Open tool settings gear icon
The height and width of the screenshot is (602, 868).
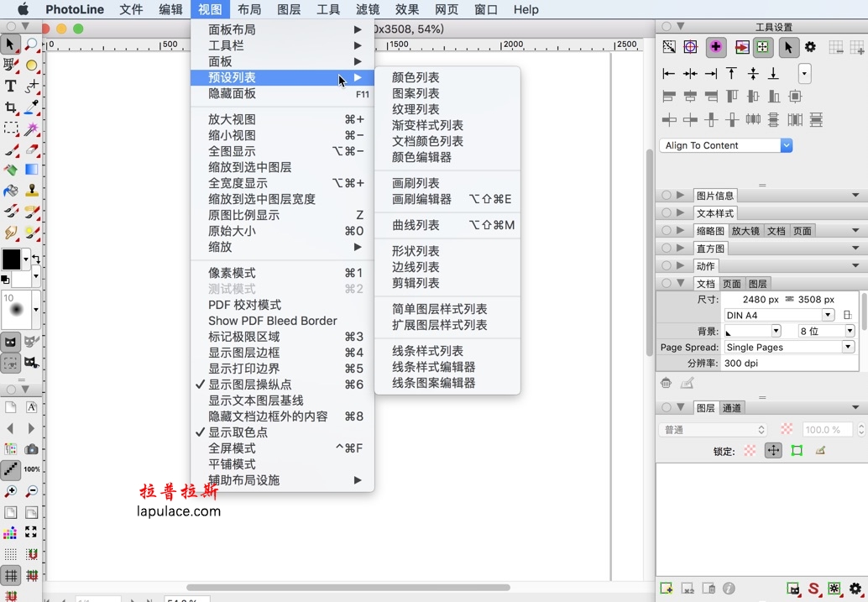pos(810,47)
